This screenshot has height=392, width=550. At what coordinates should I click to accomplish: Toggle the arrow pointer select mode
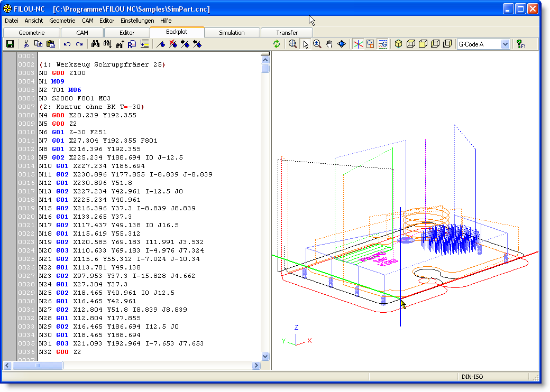pos(305,44)
